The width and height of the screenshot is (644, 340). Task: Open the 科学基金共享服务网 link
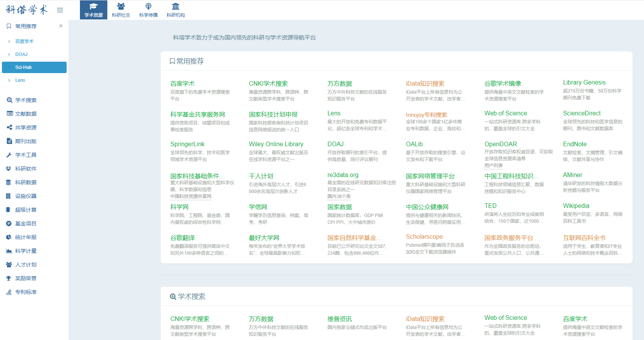198,115
